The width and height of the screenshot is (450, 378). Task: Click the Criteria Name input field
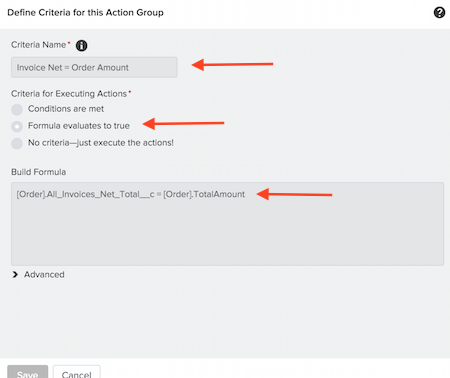click(x=94, y=67)
